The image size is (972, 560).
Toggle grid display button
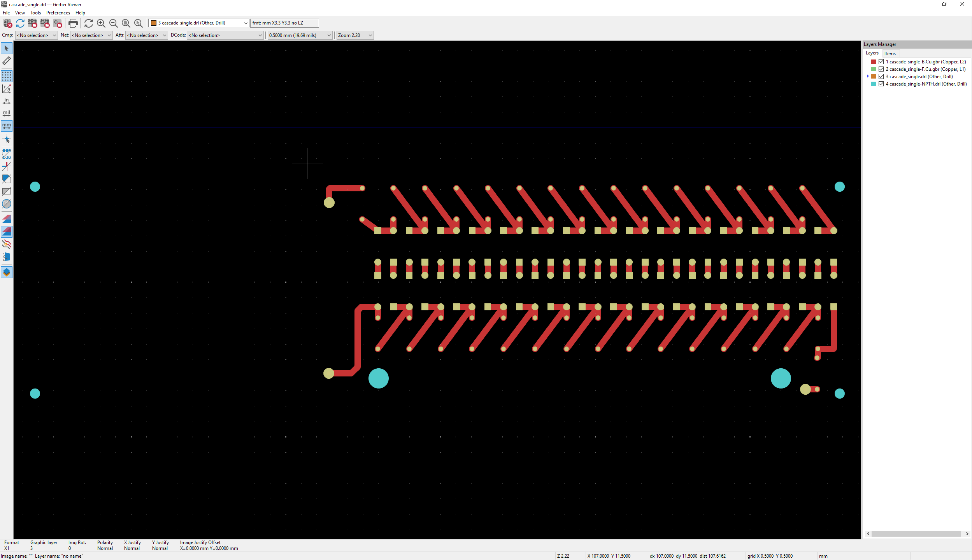tap(7, 76)
